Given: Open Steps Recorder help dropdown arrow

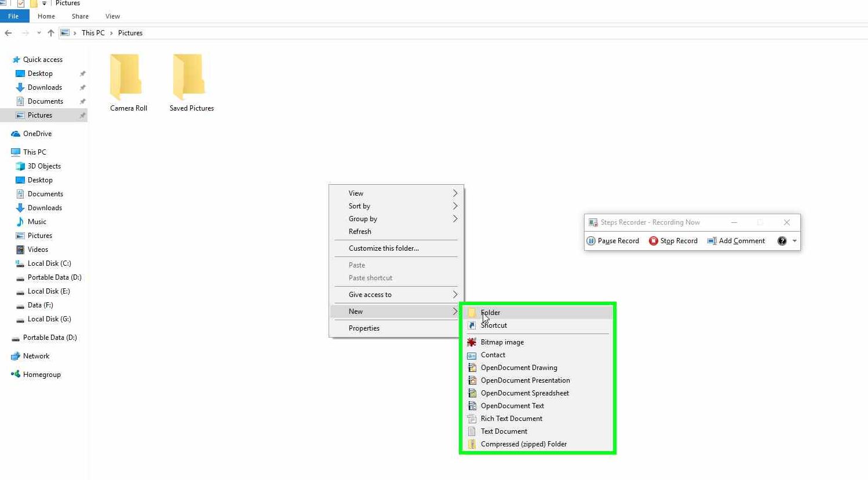Looking at the screenshot, I should (794, 241).
